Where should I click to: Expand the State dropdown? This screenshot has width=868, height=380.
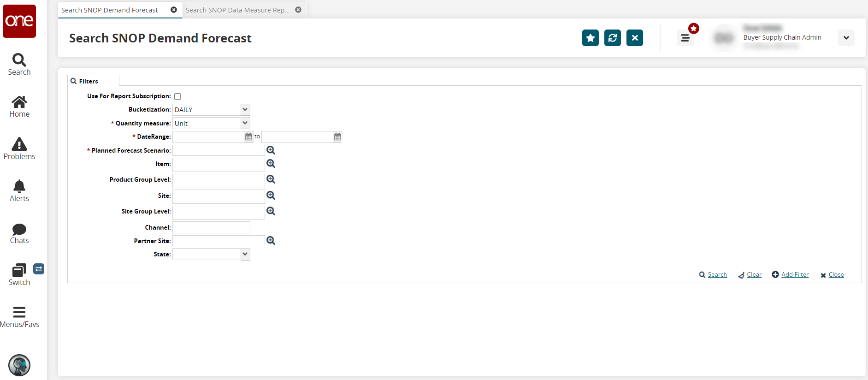click(245, 254)
